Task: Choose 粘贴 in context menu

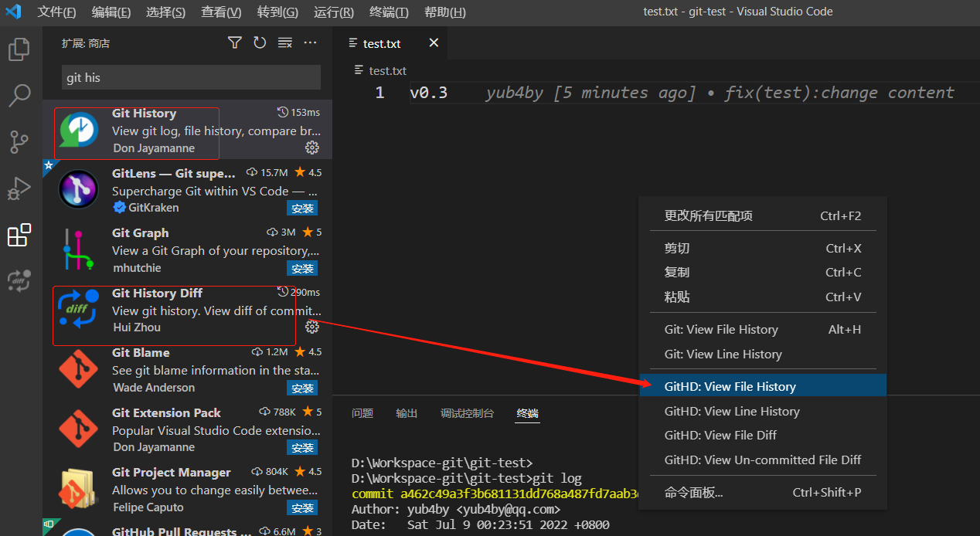Action: [763, 297]
